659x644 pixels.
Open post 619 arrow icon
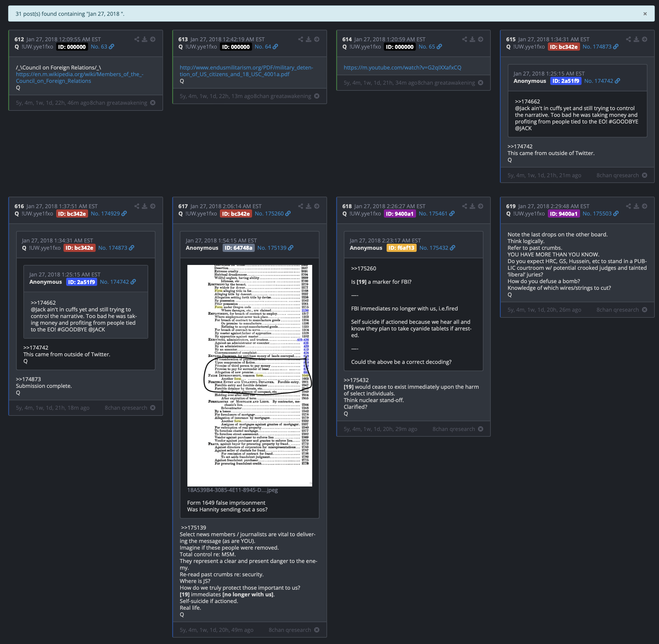click(644, 206)
